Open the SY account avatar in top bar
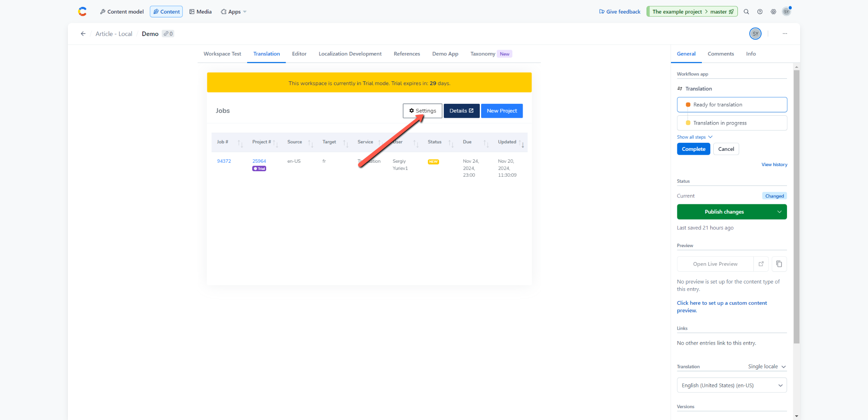 pos(787,11)
